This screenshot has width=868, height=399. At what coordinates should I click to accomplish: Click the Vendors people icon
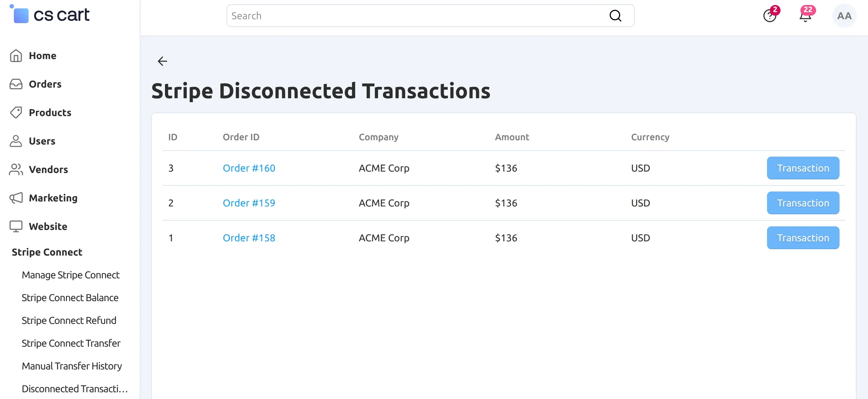16,169
